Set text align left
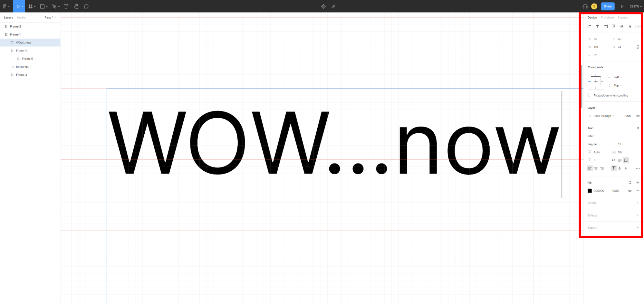644x304 pixels. point(590,168)
